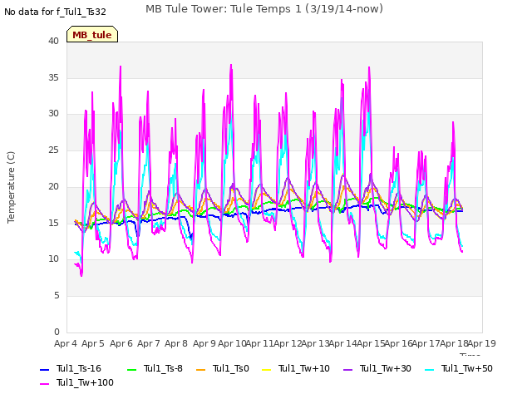This screenshot has height=399, width=532.
Task: Click the MB_tule label box
Action: (x=92, y=34)
